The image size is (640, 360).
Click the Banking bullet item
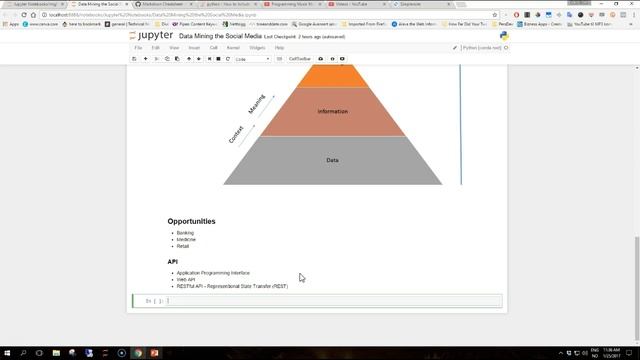[x=185, y=233]
